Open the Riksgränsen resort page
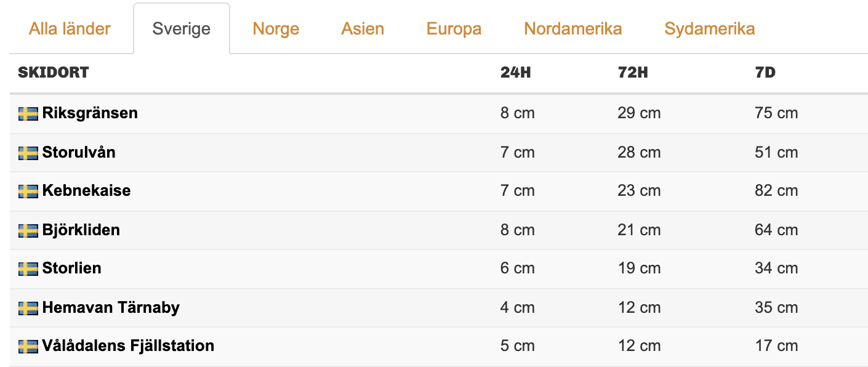 89,113
